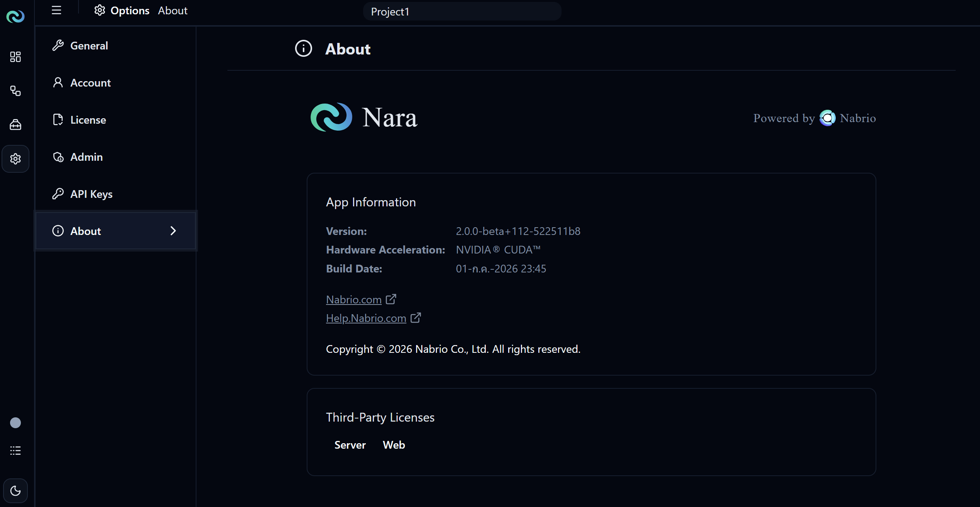This screenshot has width=980, height=507.
Task: Toggle dark mode with the moon button
Action: click(x=15, y=491)
